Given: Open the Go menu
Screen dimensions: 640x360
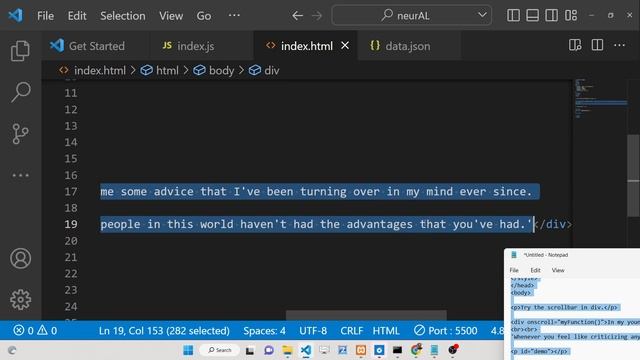Looking at the screenshot, I should pos(204,16).
